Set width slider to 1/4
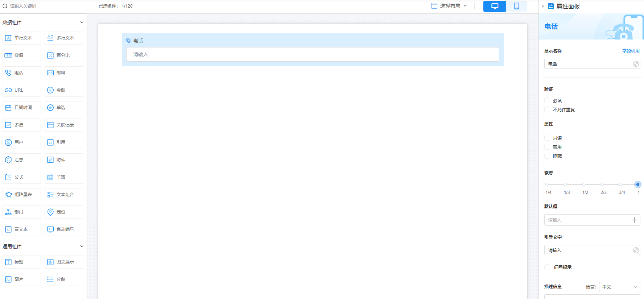 pyautogui.click(x=547, y=184)
